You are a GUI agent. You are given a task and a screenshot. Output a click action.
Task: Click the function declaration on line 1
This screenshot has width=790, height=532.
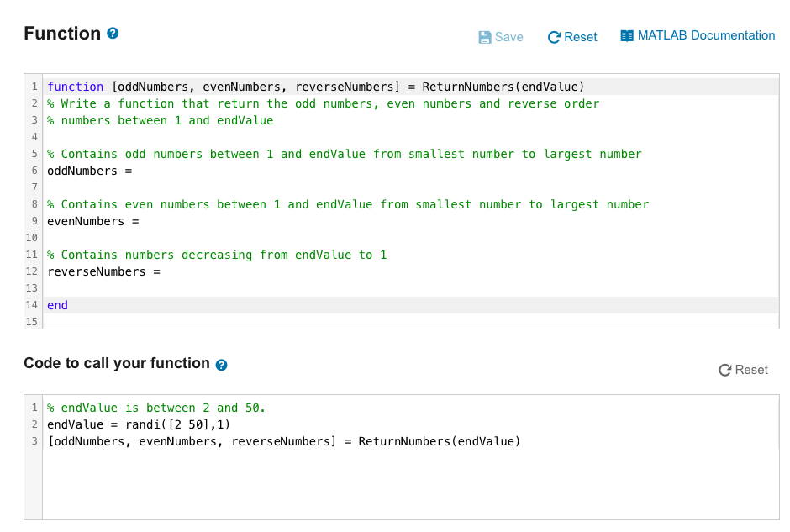tap(315, 87)
